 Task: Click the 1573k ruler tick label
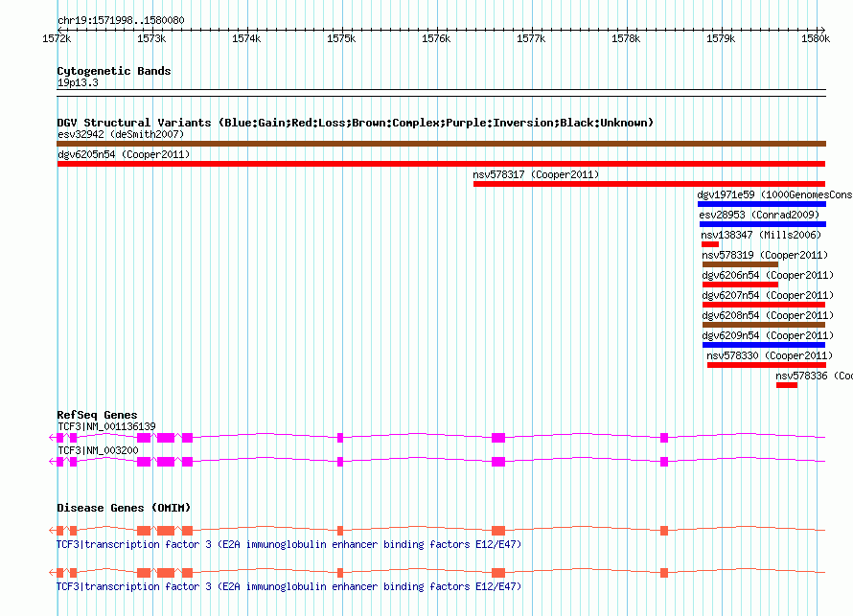point(151,38)
